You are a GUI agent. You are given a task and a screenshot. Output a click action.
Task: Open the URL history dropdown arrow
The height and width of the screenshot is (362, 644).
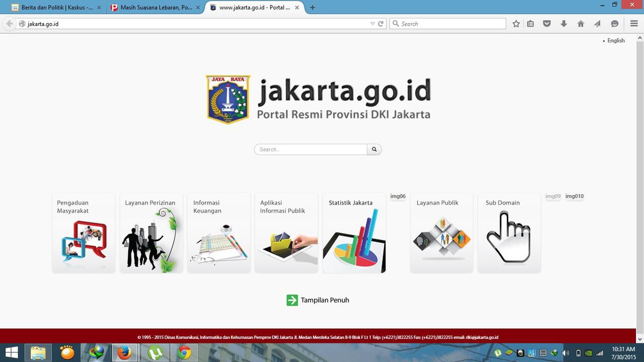pos(372,24)
